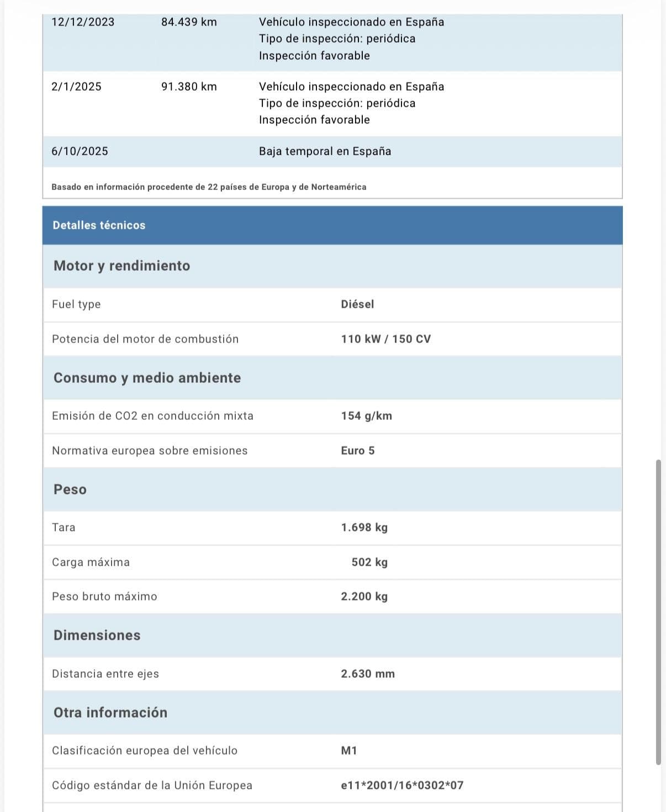Select the Peso section heading
The height and width of the screenshot is (812, 666).
pyautogui.click(x=70, y=489)
